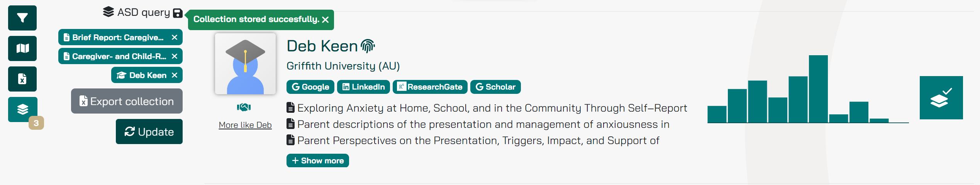Click Deb Keen's avatar thumbnail
The height and width of the screenshot is (185, 980).
coord(245,64)
